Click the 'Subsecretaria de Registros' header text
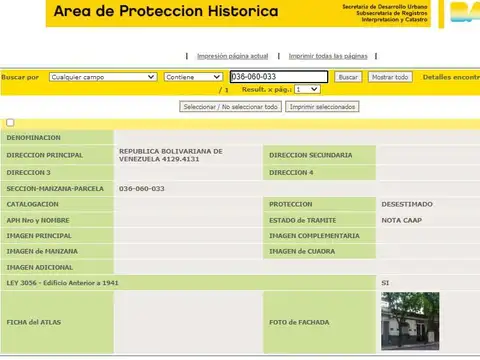This screenshot has height=360, width=480. (x=392, y=13)
